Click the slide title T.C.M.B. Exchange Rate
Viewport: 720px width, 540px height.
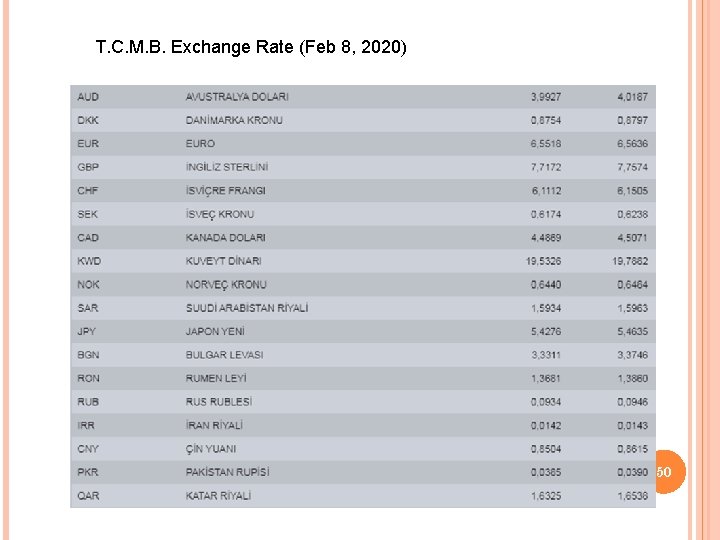coord(251,47)
